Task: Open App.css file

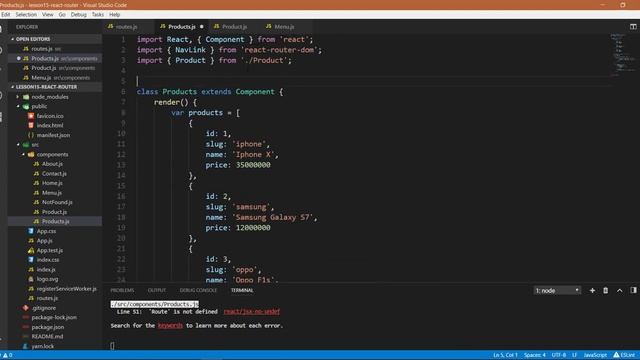Action: (46, 231)
